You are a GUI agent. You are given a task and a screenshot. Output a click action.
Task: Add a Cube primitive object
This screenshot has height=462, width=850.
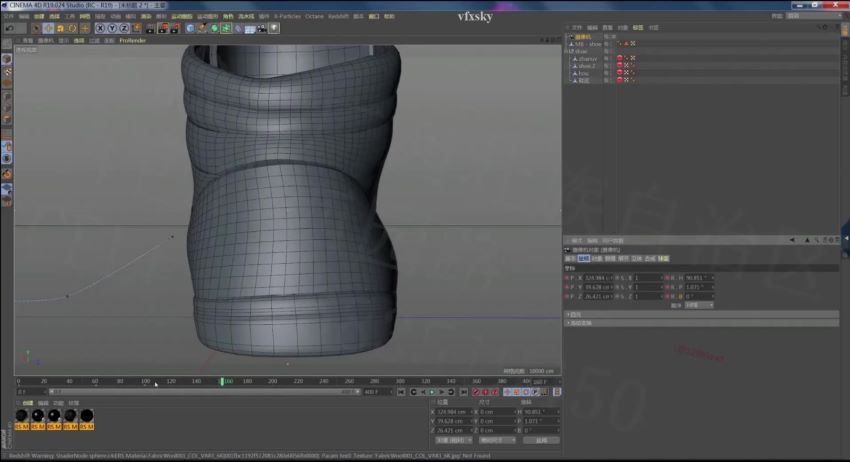[x=190, y=28]
